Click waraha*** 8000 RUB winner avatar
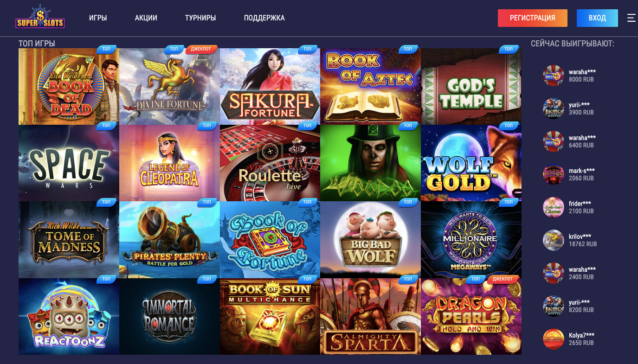 pyautogui.click(x=553, y=76)
